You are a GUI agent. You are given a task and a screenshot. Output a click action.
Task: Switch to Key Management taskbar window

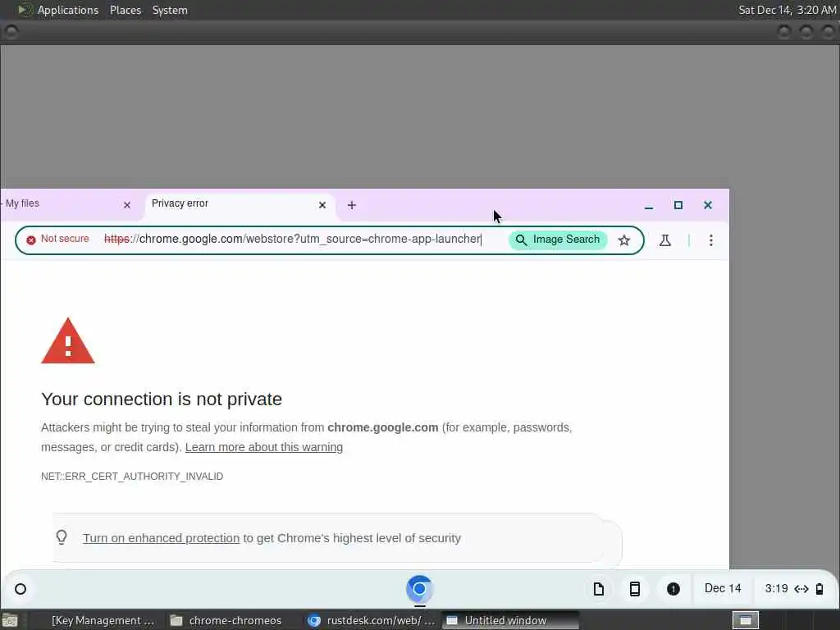(x=96, y=620)
